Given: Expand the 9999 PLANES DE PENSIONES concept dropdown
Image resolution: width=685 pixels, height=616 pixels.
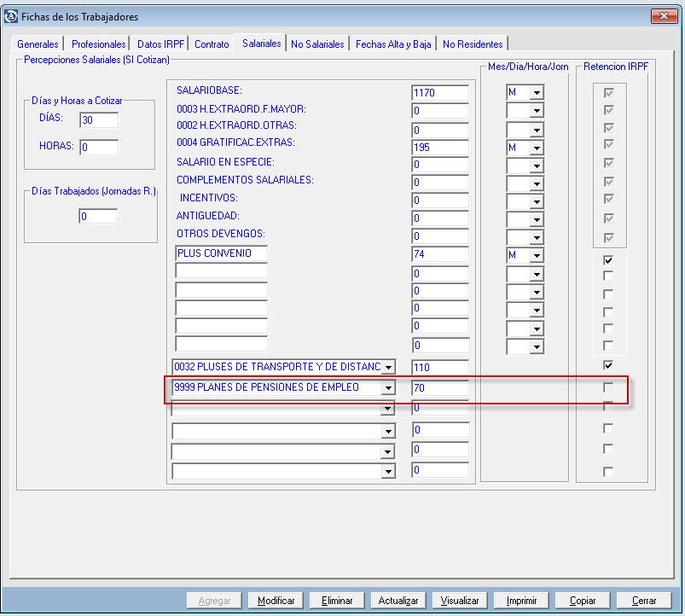Looking at the screenshot, I should pyautogui.click(x=388, y=387).
